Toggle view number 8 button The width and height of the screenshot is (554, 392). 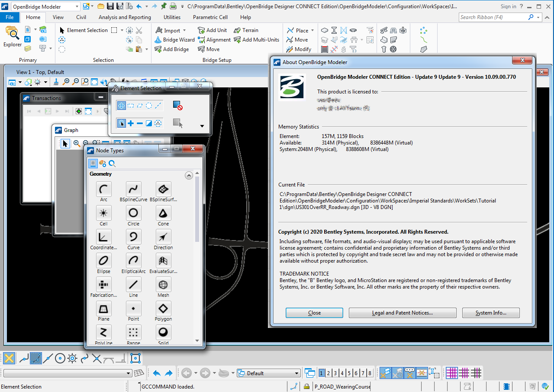(370, 373)
